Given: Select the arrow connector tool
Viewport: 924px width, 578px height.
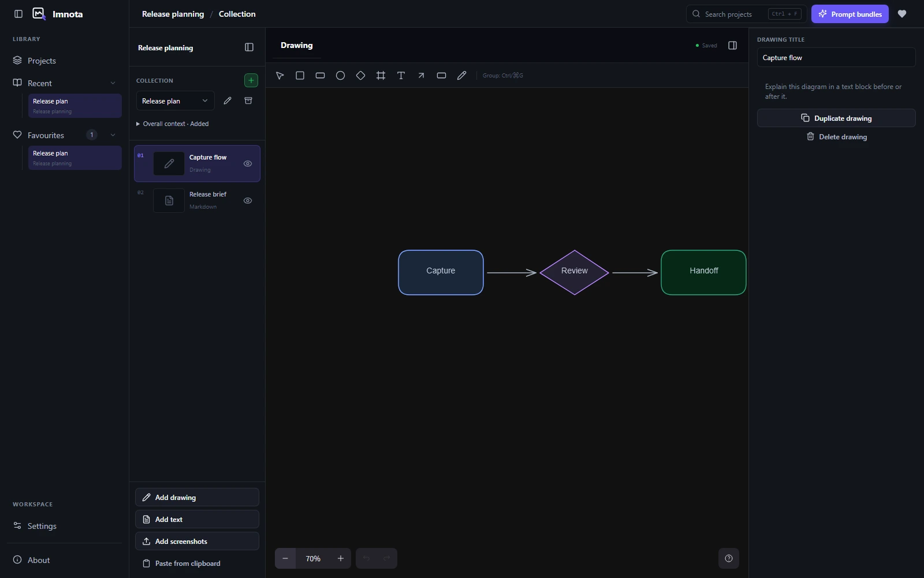Looking at the screenshot, I should click(x=421, y=76).
